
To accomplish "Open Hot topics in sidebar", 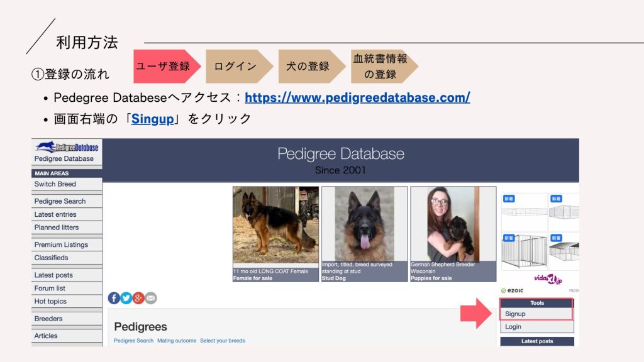I will pos(67,301).
